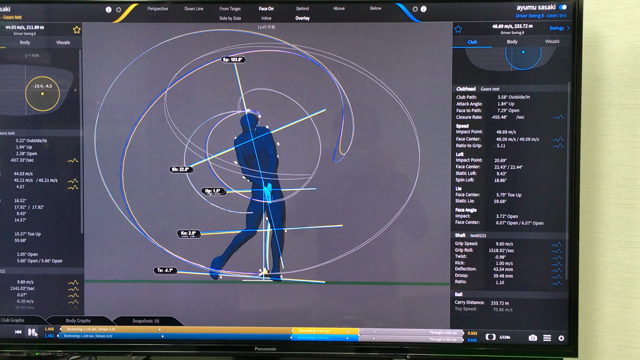Click the blue swing info icon
This screenshot has height=360, width=640.
coord(424,9)
